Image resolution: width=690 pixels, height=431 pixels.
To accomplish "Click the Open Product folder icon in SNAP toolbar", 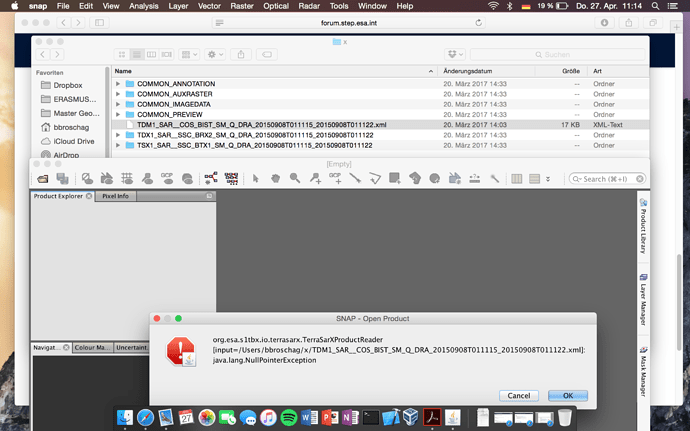I will pyautogui.click(x=43, y=178).
